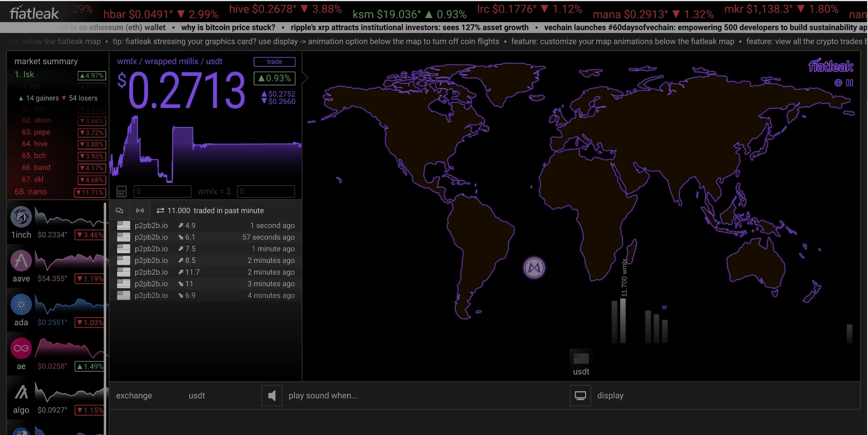Select the ae coin icon
868x435 pixels.
pyautogui.click(x=21, y=348)
